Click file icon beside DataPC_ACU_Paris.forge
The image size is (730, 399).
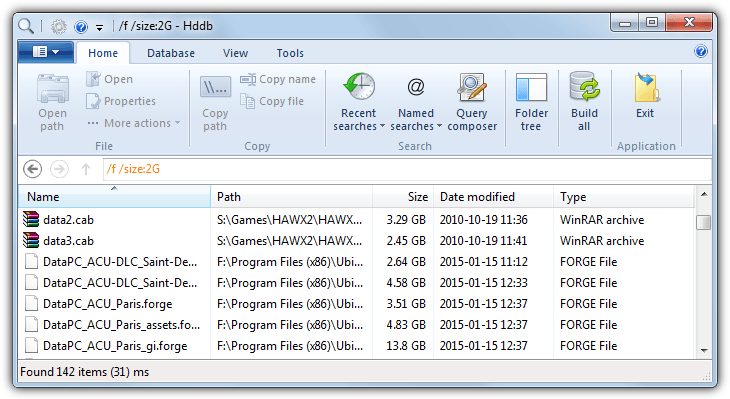31,304
